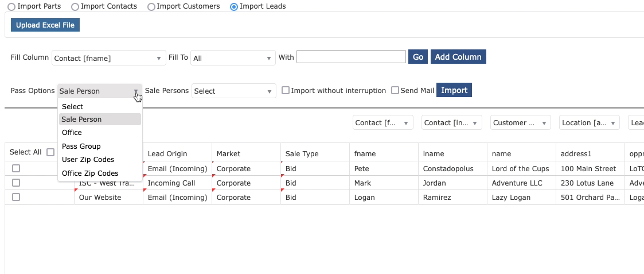Image resolution: width=644 pixels, height=274 pixels.
Task: Click the Pete first name cell
Action: coord(384,169)
